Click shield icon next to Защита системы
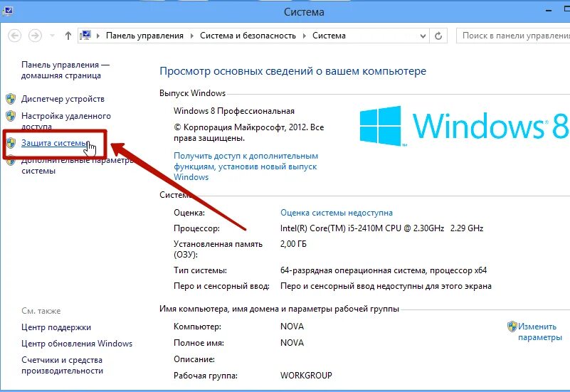The height and width of the screenshot is (392, 570). point(11,143)
